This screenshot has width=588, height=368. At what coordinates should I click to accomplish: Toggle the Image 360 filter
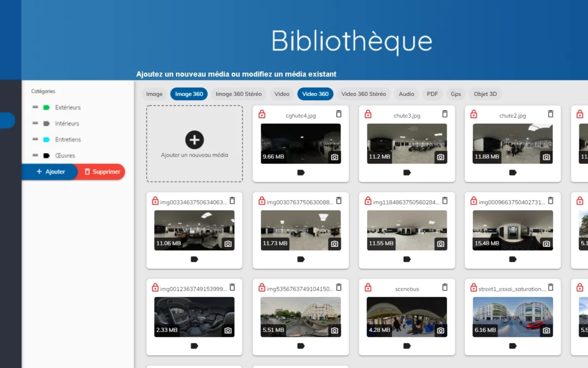tap(189, 94)
